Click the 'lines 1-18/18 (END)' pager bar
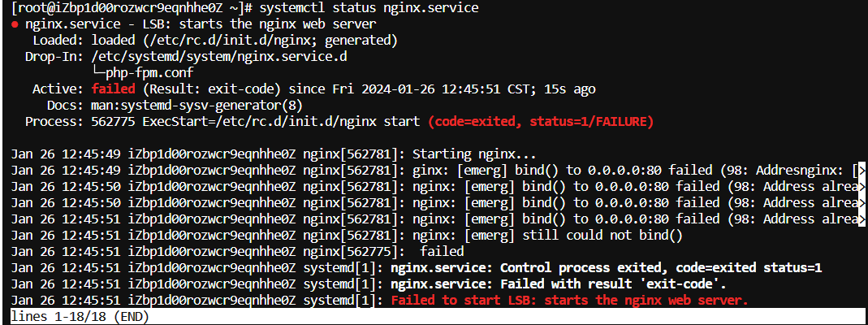Viewport: 868px width, 325px height. [79, 317]
